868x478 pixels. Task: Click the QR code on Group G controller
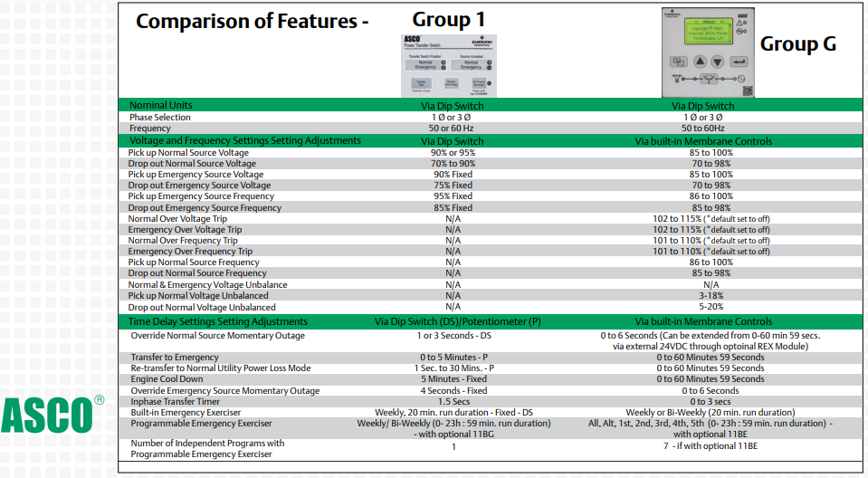(x=747, y=91)
